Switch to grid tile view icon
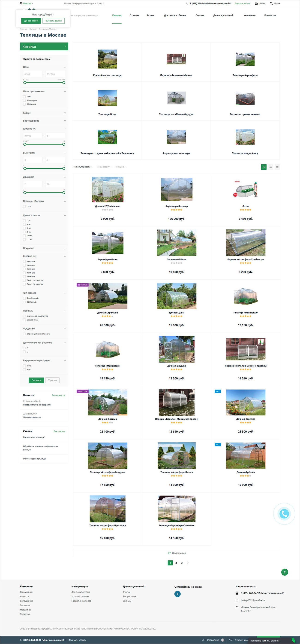 pos(264,167)
